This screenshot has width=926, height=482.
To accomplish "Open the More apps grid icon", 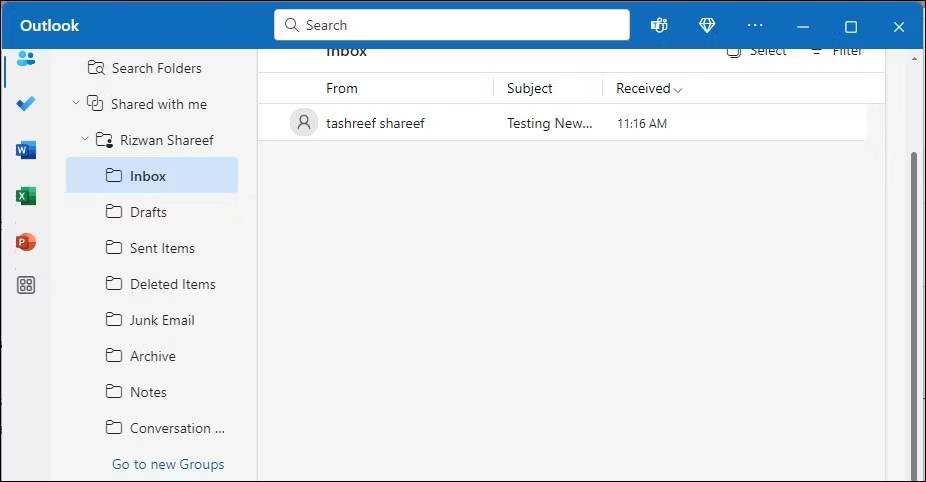I will pyautogui.click(x=25, y=285).
